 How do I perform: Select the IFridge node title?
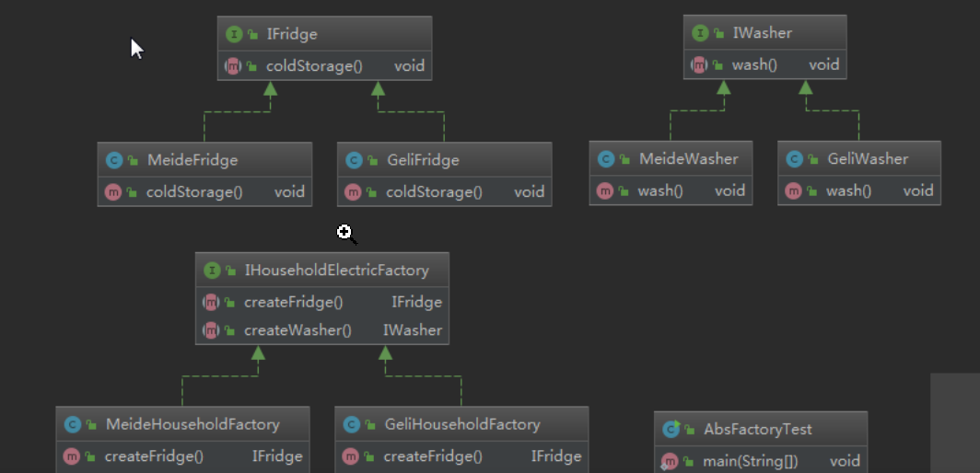[x=292, y=34]
